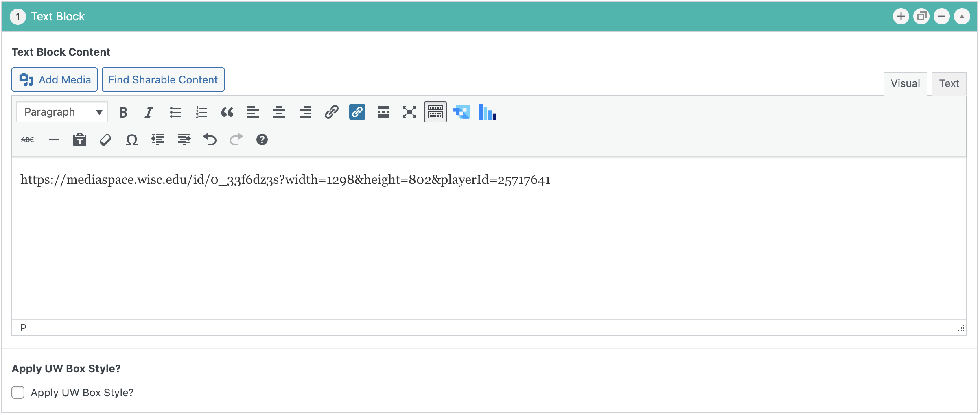Viewport: 980px width, 415px height.
Task: Collapse the Text Block panel
Action: click(x=962, y=17)
